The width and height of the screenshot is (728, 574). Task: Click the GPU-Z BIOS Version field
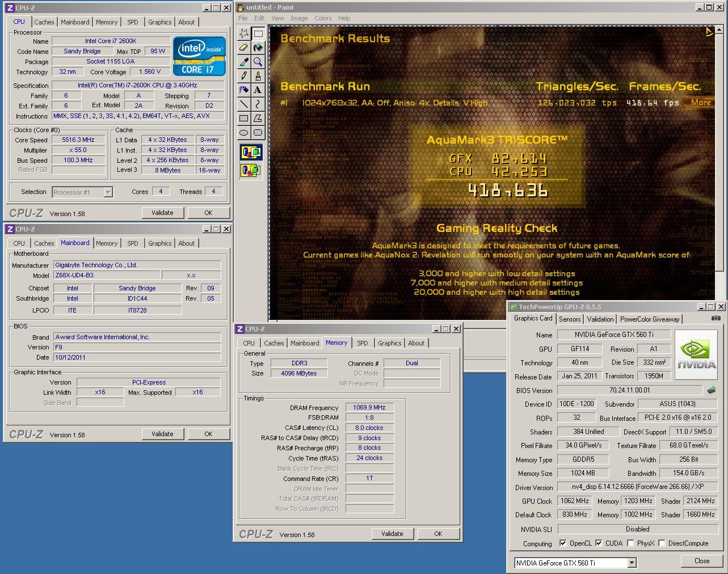coord(630,390)
